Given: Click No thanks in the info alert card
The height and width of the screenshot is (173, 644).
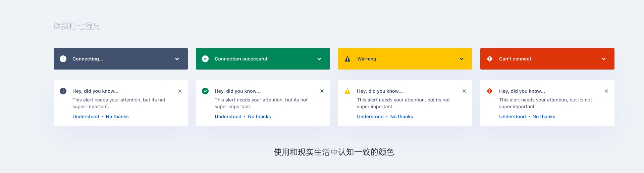Looking at the screenshot, I should (117, 117).
